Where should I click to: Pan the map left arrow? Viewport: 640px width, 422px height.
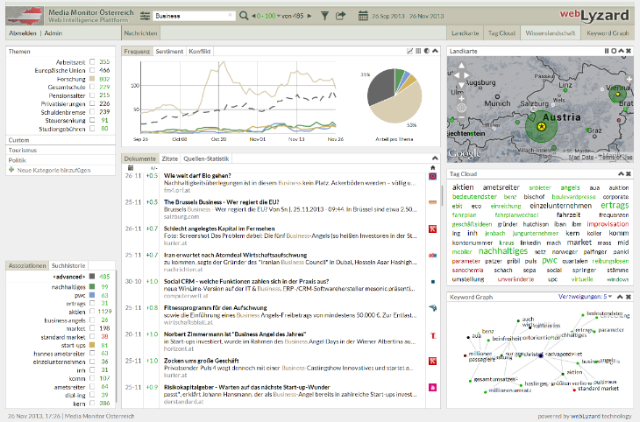point(456,75)
